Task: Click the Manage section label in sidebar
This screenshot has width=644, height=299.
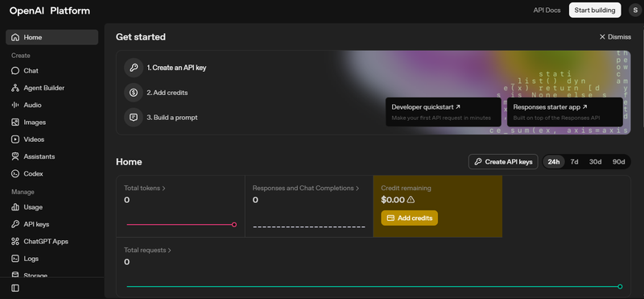Action: tap(23, 192)
